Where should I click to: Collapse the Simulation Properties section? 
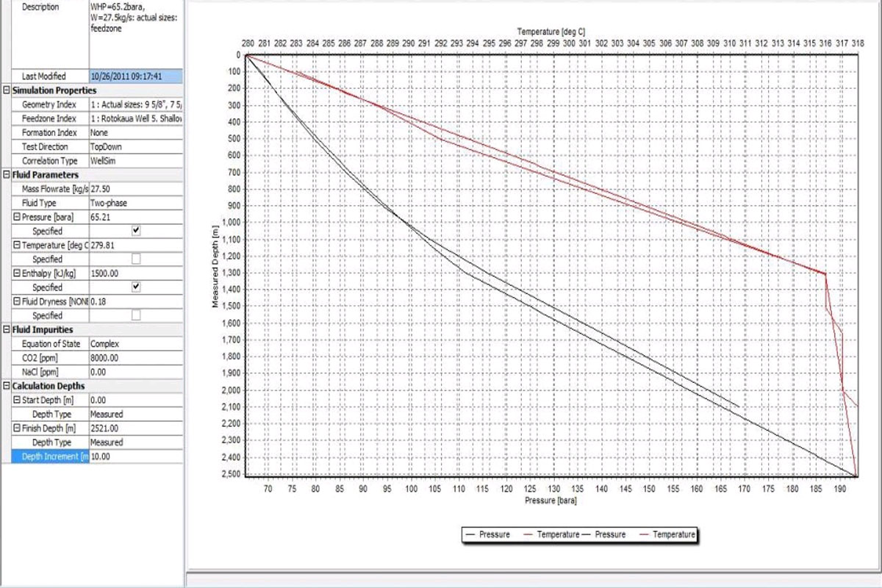[x=7, y=90]
